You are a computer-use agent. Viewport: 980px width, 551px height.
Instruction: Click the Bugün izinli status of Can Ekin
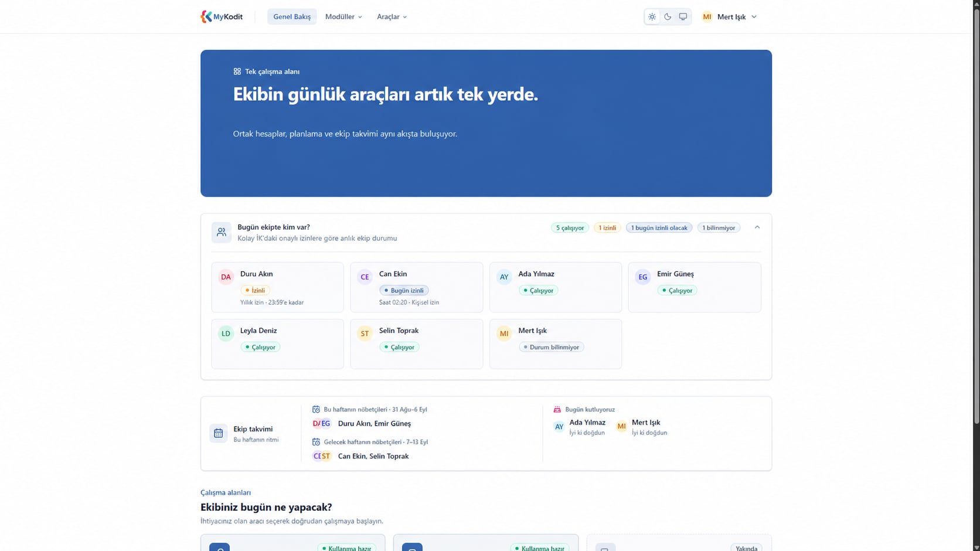(x=404, y=290)
